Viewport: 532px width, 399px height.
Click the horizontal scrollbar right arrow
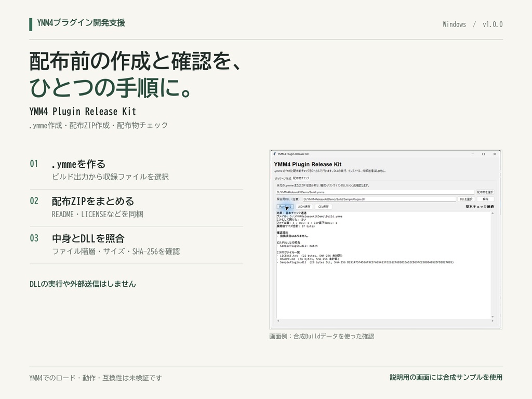tap(493, 321)
